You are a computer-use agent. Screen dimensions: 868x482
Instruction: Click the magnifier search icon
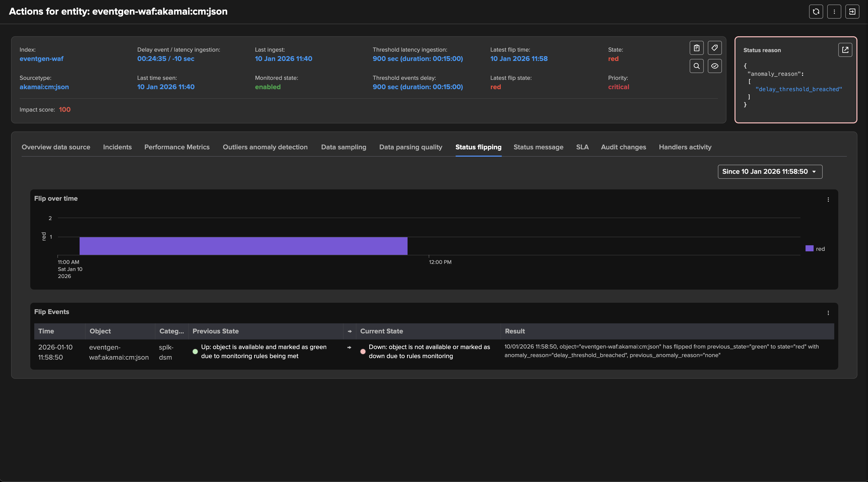[696, 66]
